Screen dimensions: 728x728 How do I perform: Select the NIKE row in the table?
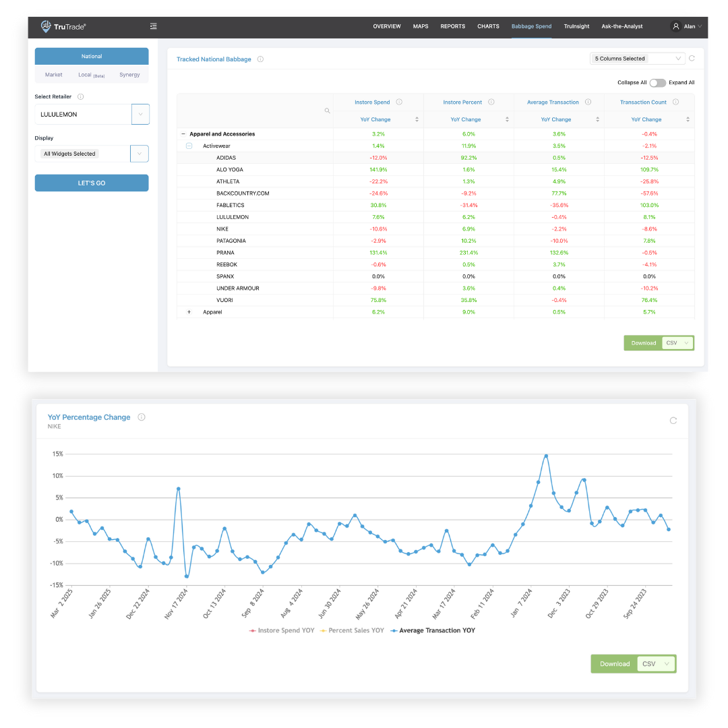(435, 229)
